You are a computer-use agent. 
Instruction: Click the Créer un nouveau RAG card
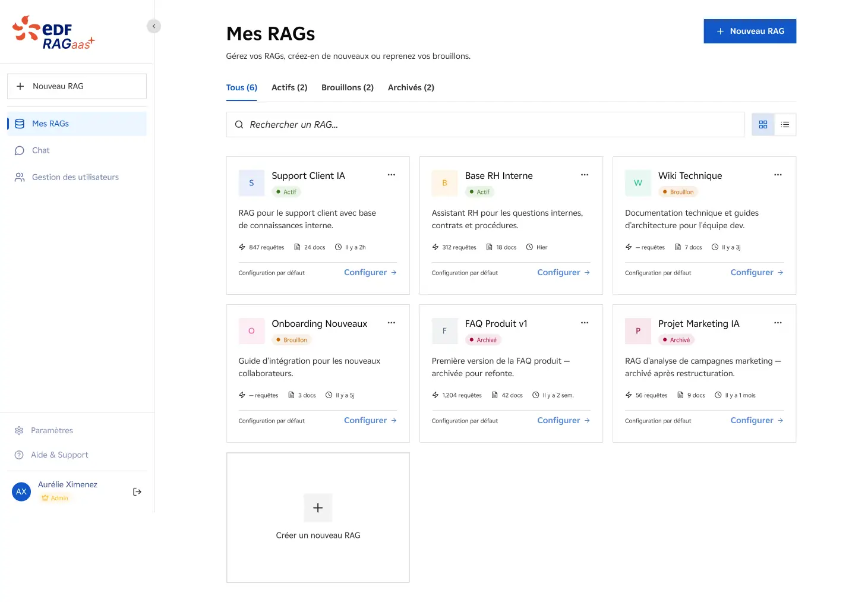318,518
